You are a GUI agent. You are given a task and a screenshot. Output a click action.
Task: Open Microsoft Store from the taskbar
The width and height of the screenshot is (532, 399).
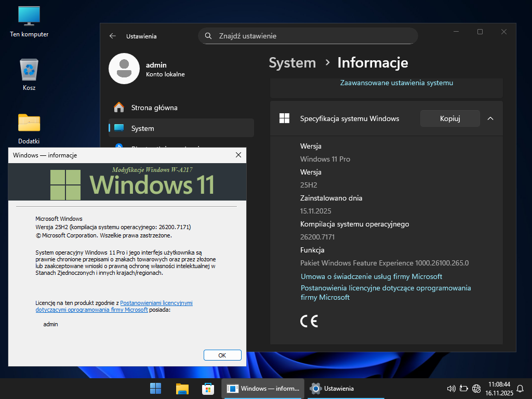208,388
